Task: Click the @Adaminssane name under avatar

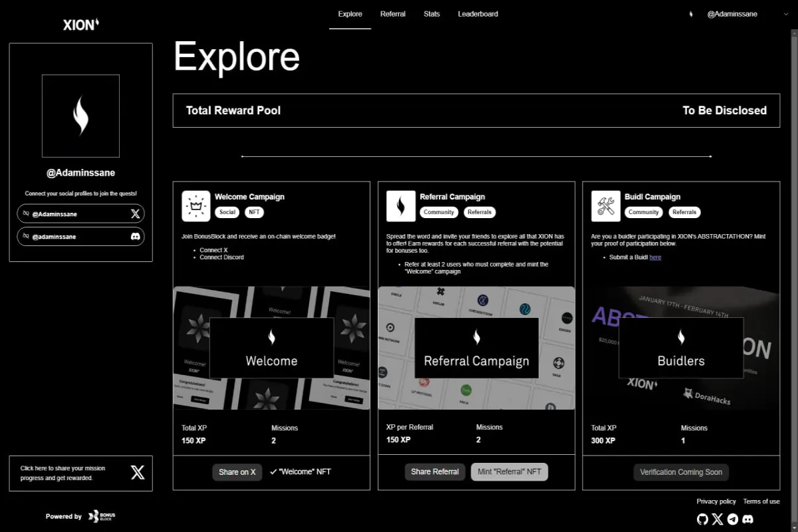Action: (x=80, y=172)
